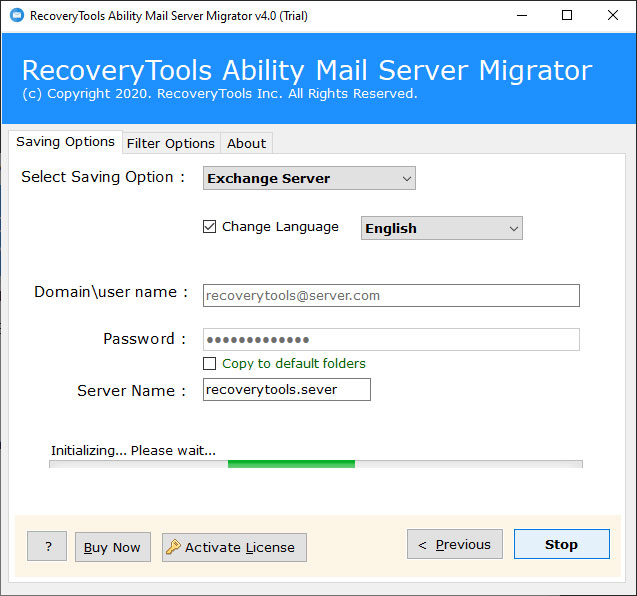This screenshot has height=596, width=637.
Task: Click the green initializing progress bar
Action: pyautogui.click(x=316, y=464)
